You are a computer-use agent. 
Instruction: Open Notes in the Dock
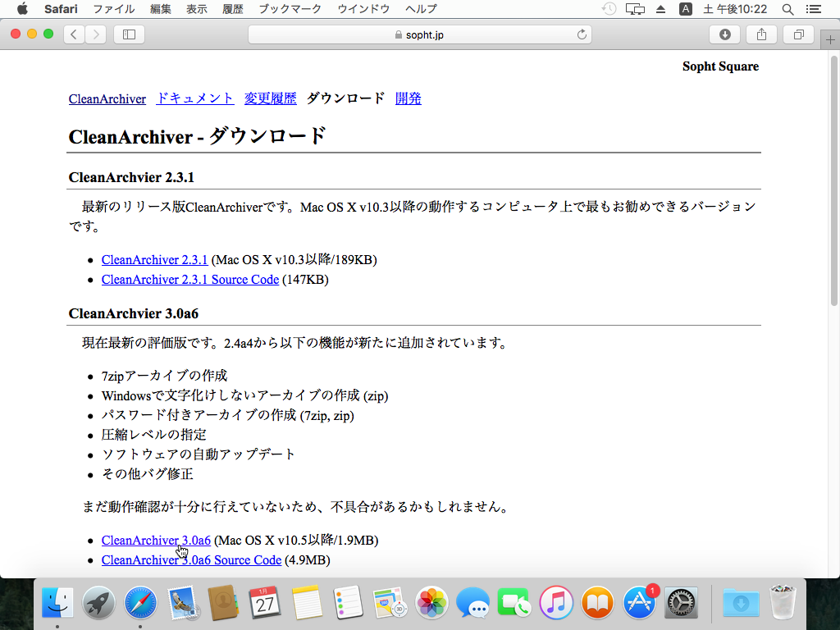pyautogui.click(x=307, y=603)
